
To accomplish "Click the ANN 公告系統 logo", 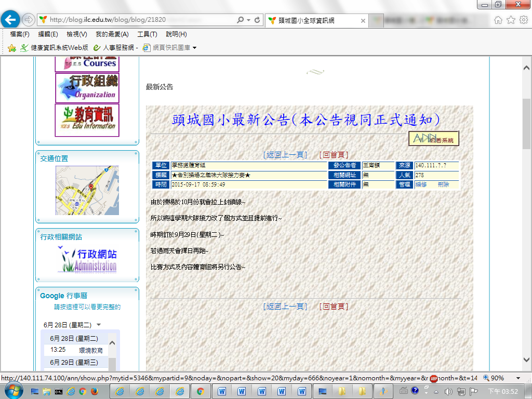I will pyautogui.click(x=434, y=138).
